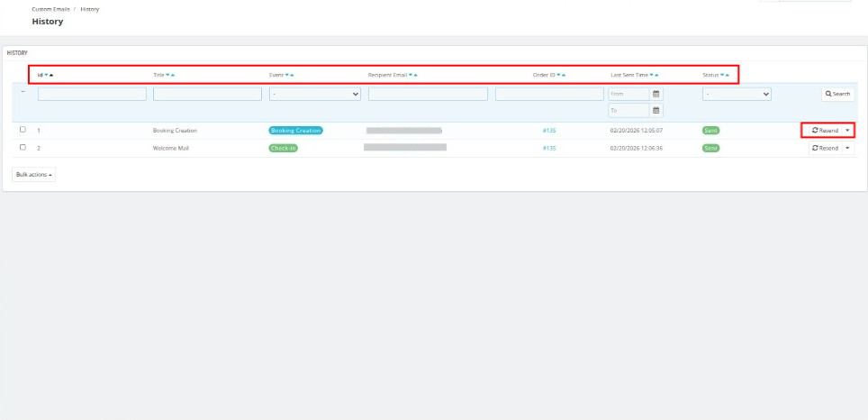Screen dimensions: 868x420
Task: Tick the checkbox for history row 2
Action: click(23, 148)
